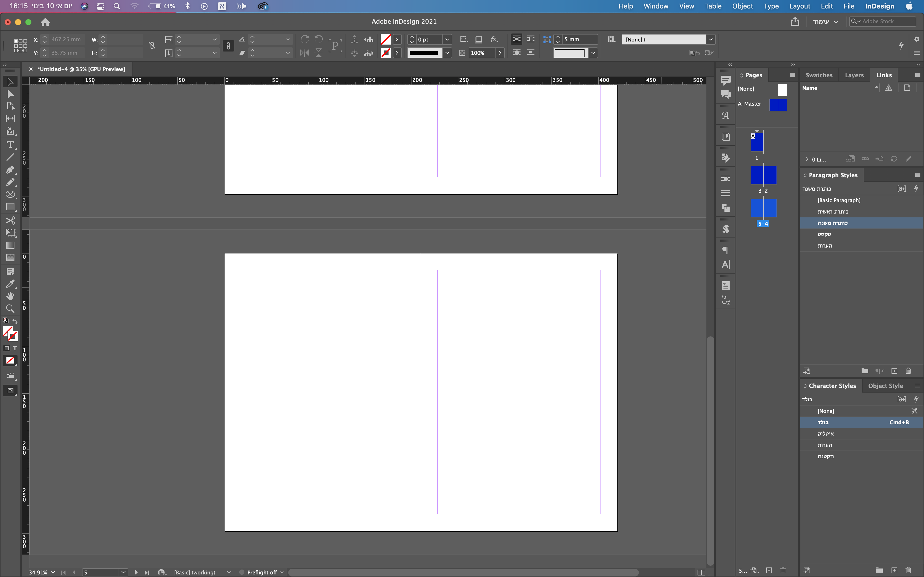The width and height of the screenshot is (924, 577).
Task: Select the [Basic Paragraph] style
Action: tap(839, 200)
